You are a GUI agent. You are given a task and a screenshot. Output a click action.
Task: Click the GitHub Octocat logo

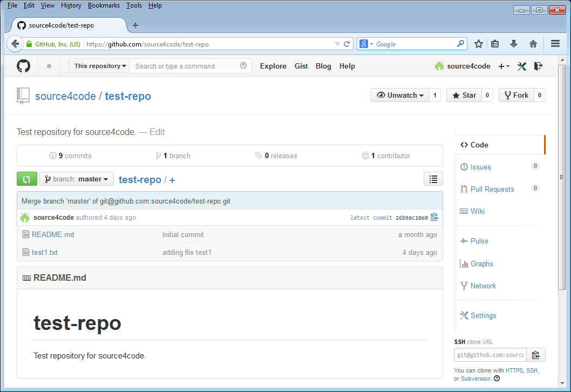23,66
